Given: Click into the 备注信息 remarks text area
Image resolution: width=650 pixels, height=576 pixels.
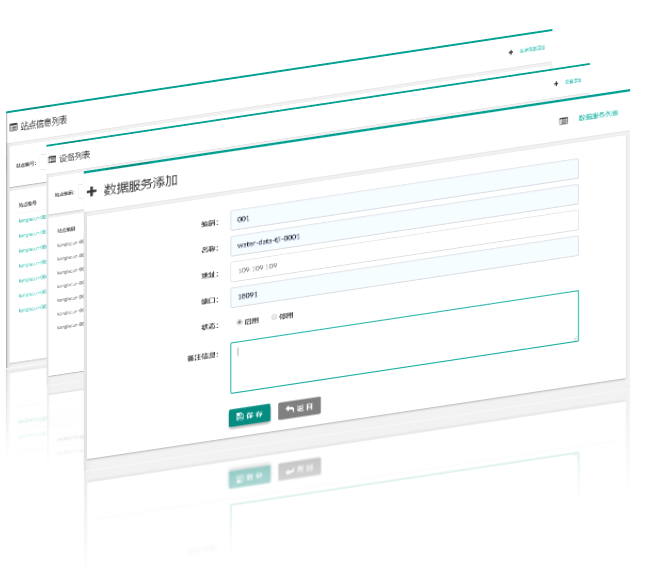Looking at the screenshot, I should tap(404, 342).
